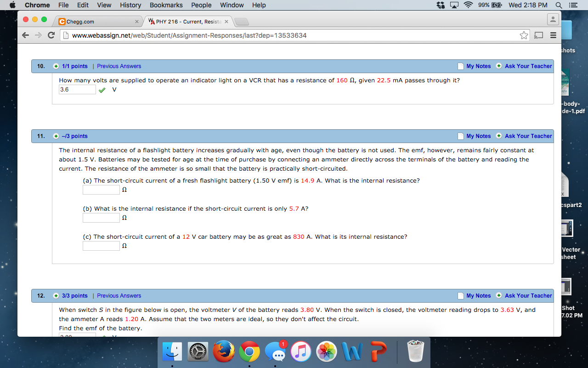Click answer box for part (b) 5.7 A

coord(101,218)
